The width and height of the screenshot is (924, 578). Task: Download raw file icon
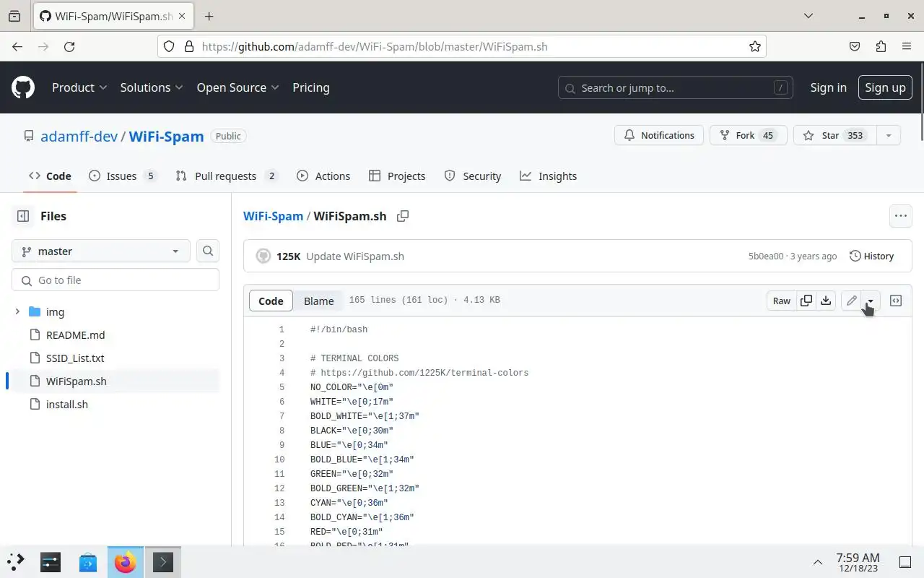[x=826, y=301]
